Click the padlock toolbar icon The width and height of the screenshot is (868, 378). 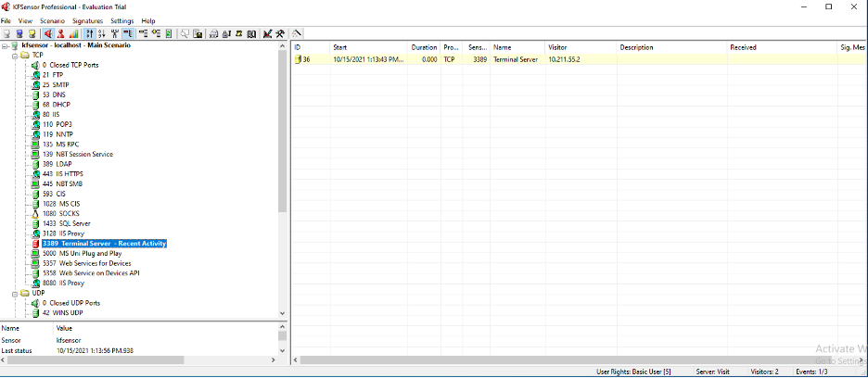(x=226, y=33)
